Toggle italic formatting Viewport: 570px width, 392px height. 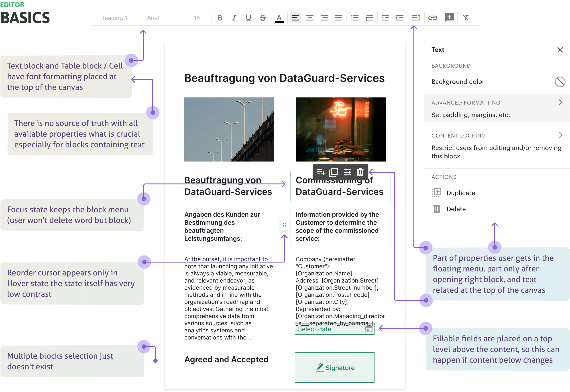coord(234,18)
